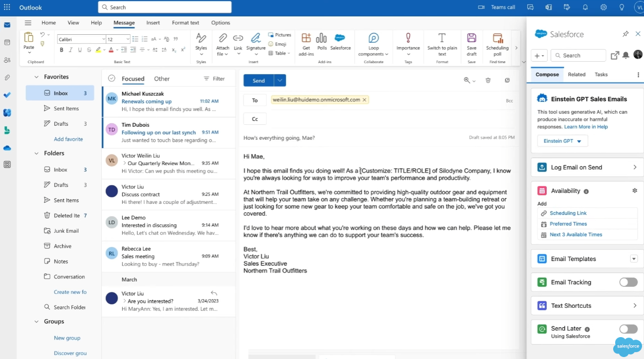Open the text highlight color button
Viewport: 644px width, 359px height.
98,50
